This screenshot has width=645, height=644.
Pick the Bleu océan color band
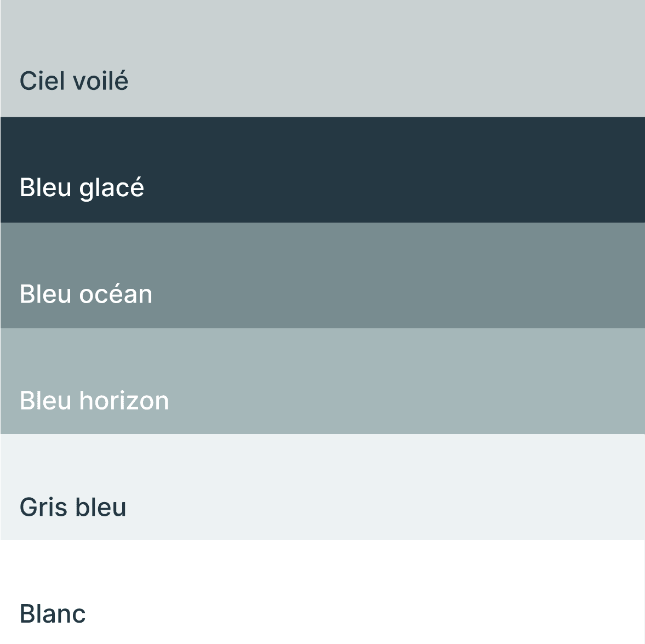(x=322, y=275)
